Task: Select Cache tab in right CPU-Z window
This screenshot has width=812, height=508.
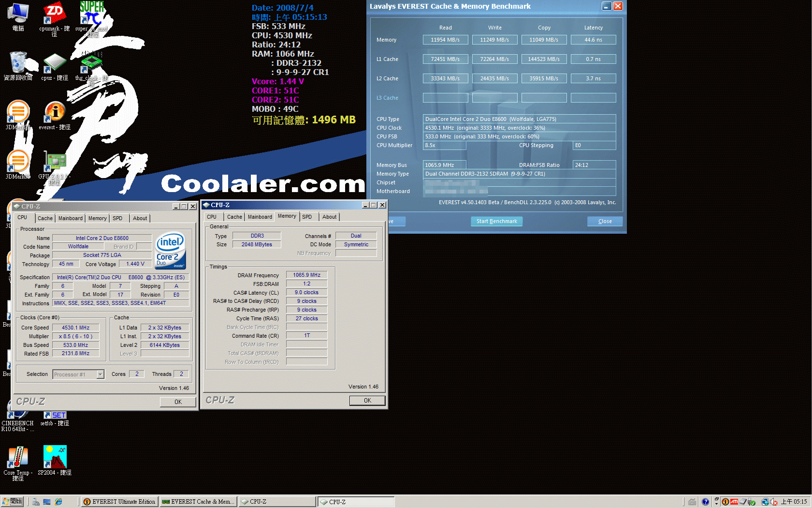Action: pyautogui.click(x=234, y=217)
